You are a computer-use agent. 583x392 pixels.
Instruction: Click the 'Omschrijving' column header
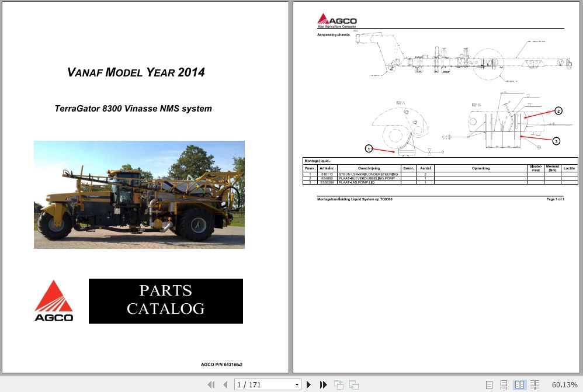pos(369,168)
